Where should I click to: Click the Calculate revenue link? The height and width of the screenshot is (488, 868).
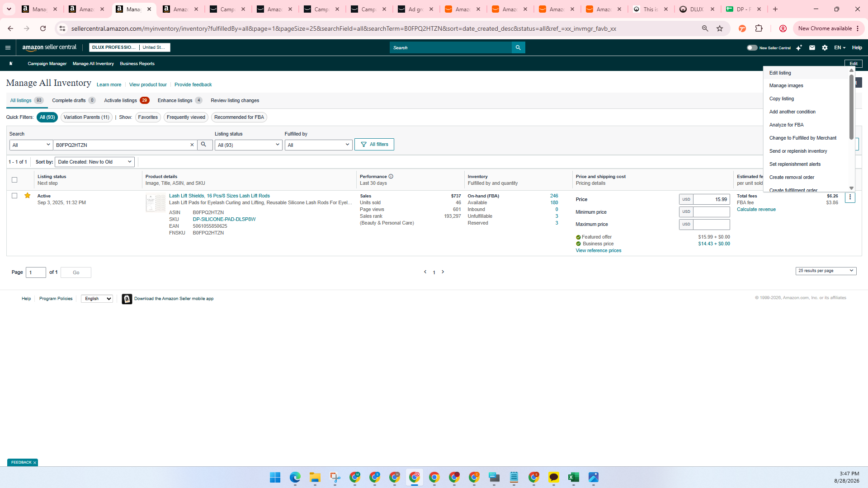[x=756, y=210]
